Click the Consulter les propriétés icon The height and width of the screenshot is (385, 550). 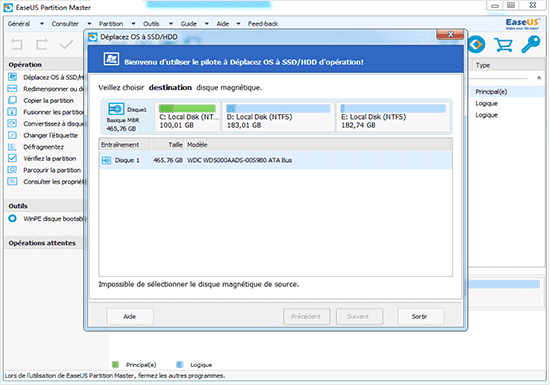pos(12,181)
